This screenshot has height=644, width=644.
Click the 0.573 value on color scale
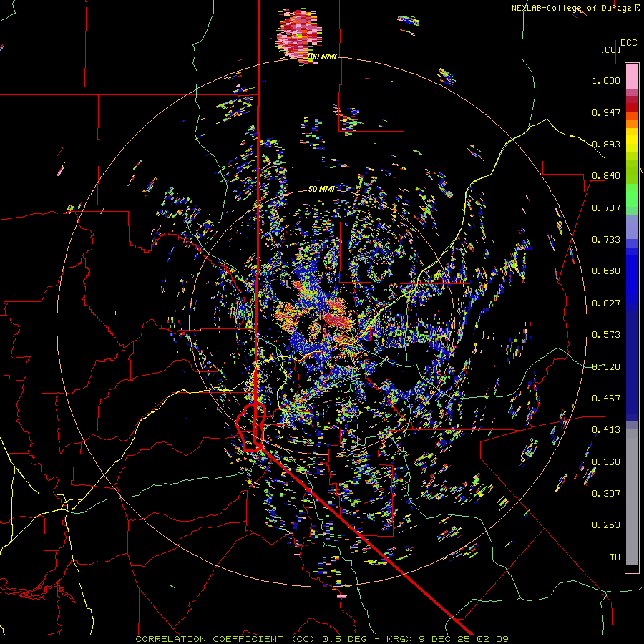coord(606,335)
